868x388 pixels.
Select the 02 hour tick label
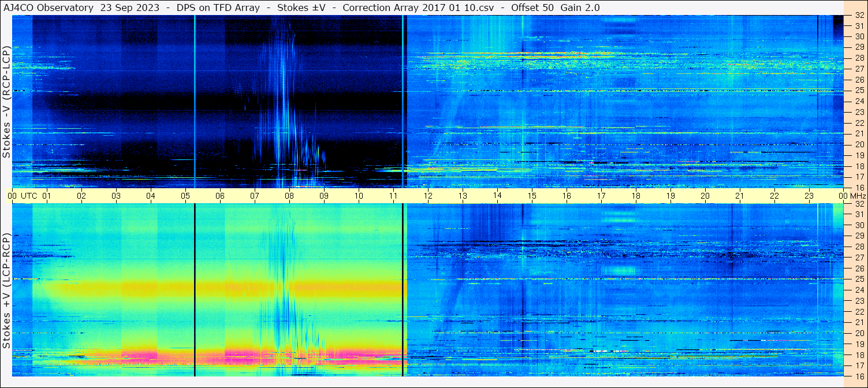click(x=81, y=196)
